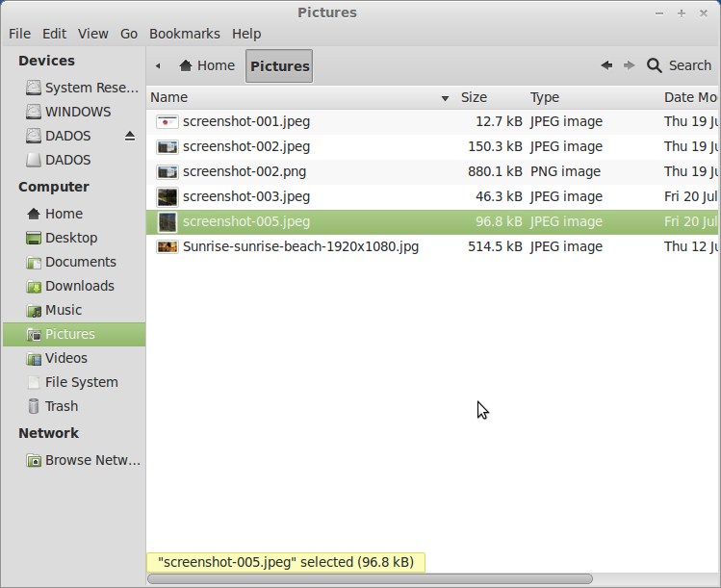Select file name screenshot-003.jpeg
The width and height of the screenshot is (721, 588).
tap(246, 196)
